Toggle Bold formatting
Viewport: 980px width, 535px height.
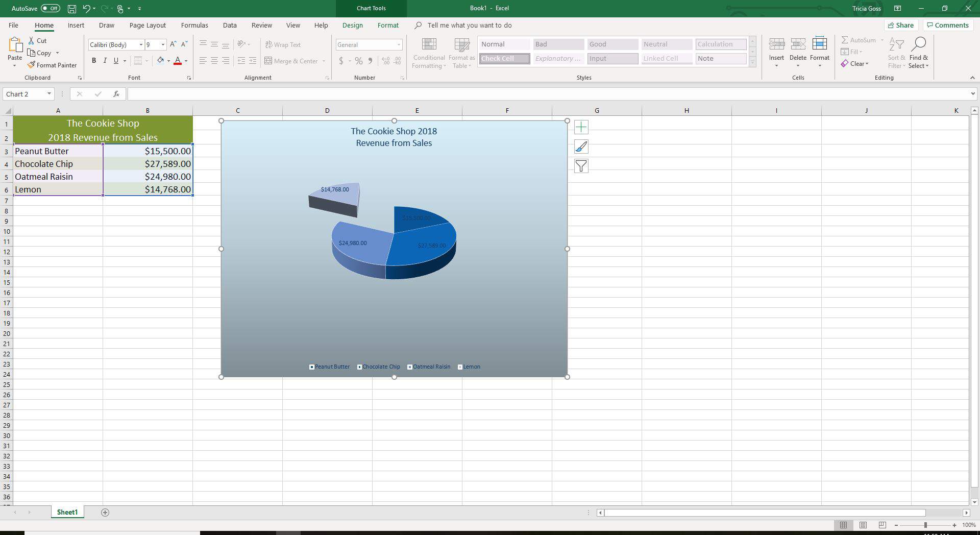coord(94,61)
